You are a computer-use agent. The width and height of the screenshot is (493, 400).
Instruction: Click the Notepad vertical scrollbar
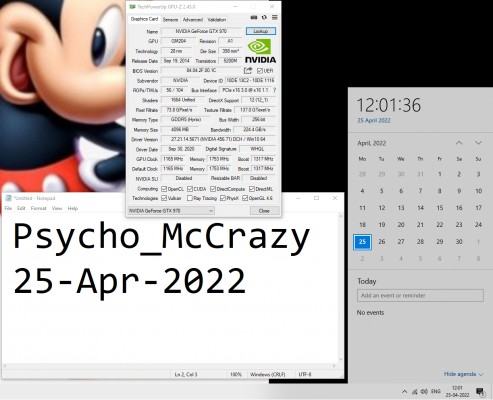tap(340, 288)
